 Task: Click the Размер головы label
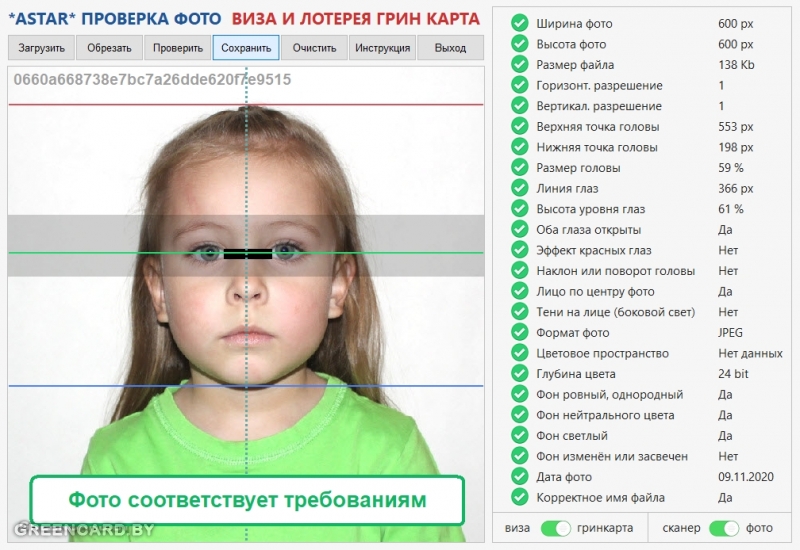pos(578,168)
